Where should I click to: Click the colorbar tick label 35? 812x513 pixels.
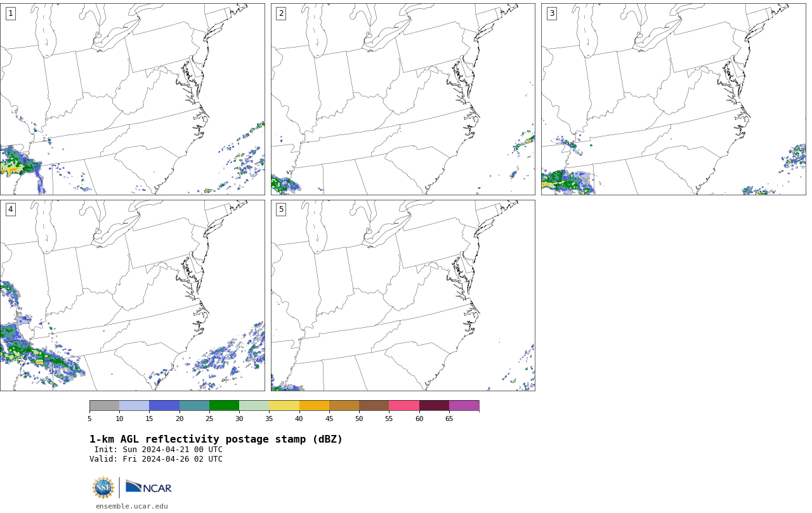point(269,419)
